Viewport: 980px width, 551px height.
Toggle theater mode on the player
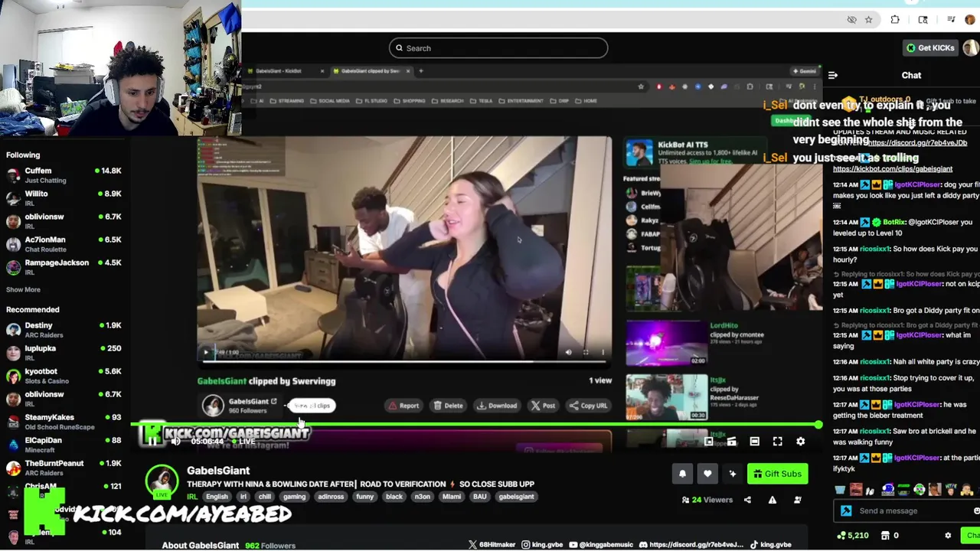point(754,442)
